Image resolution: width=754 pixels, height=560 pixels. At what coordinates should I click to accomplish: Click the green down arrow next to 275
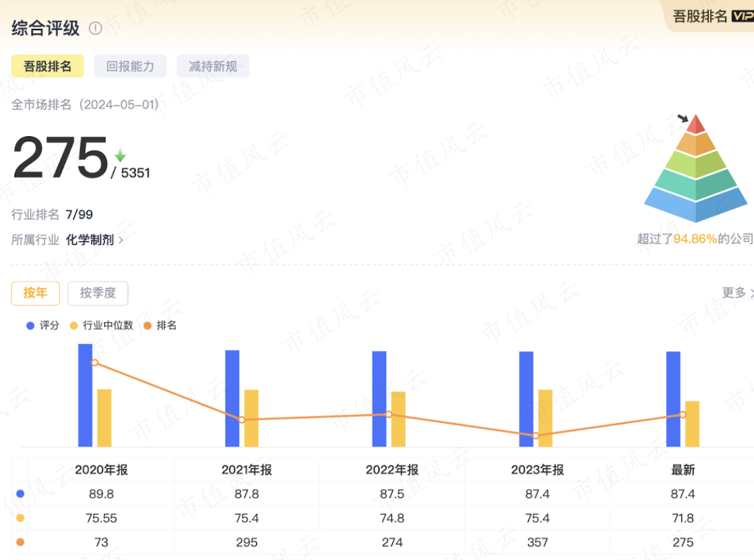point(120,155)
